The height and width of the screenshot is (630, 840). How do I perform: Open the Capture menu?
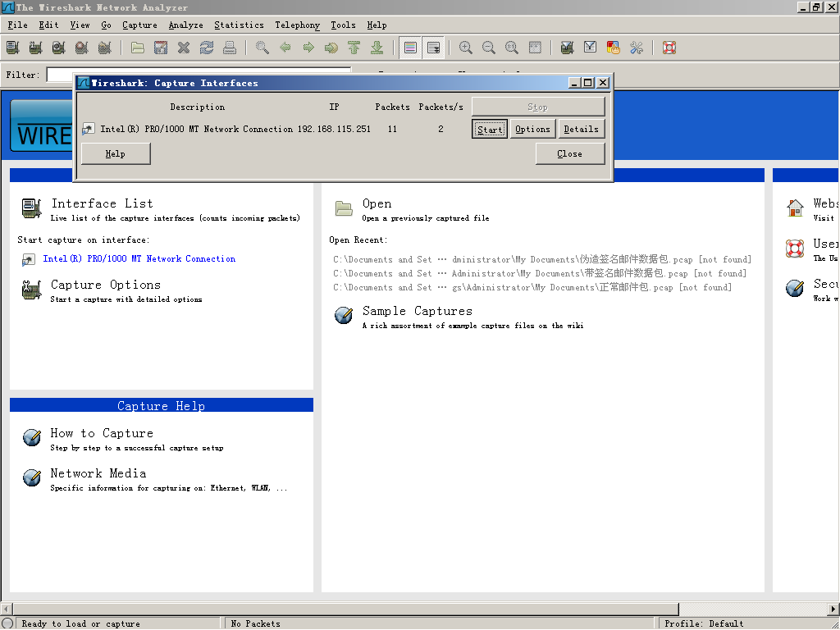[139, 25]
